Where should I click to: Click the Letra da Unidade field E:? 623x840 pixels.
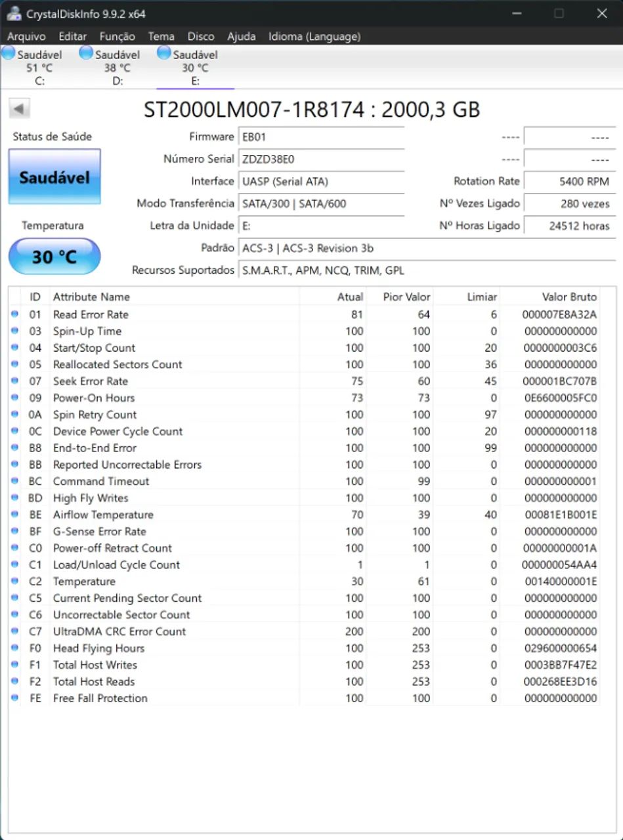pyautogui.click(x=321, y=226)
